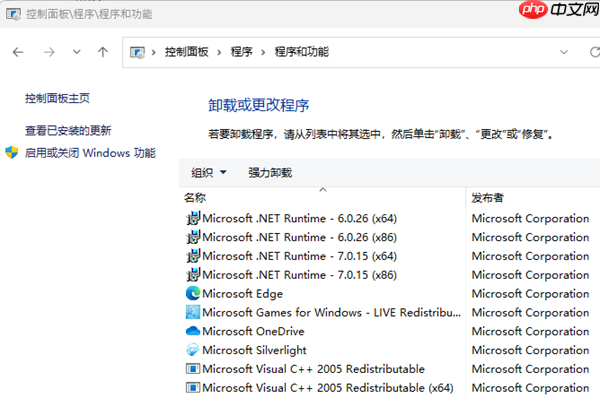Select 控制面板 in the address breadcrumb

click(x=186, y=52)
